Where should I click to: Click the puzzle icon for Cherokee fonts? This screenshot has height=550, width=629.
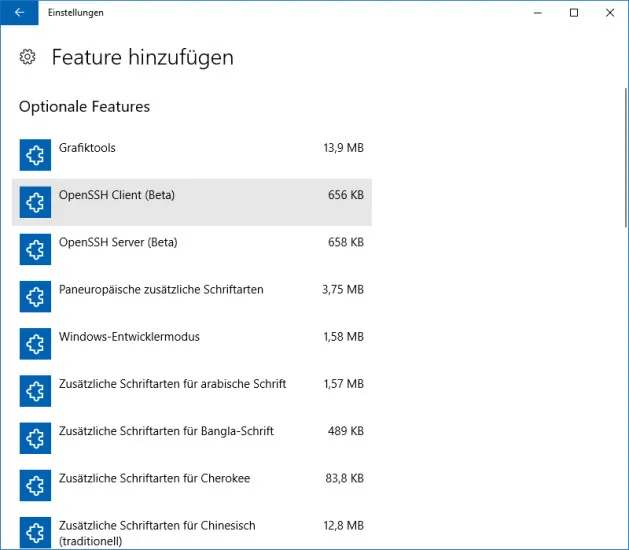[x=35, y=485]
